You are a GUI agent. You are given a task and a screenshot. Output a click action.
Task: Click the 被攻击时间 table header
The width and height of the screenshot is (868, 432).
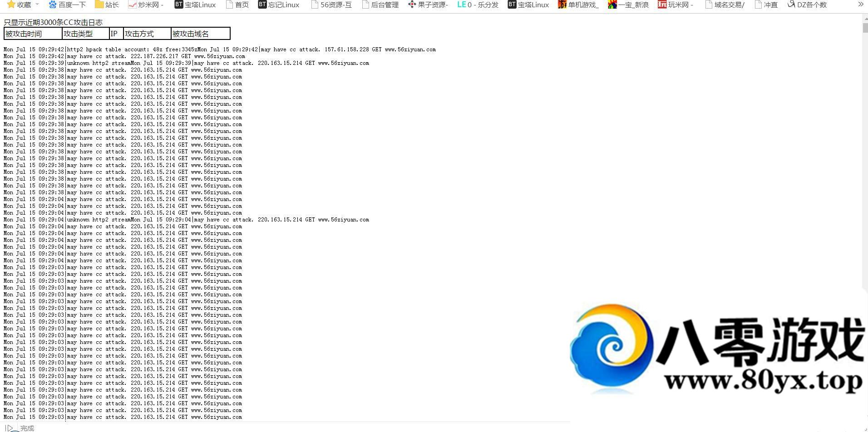coord(33,34)
